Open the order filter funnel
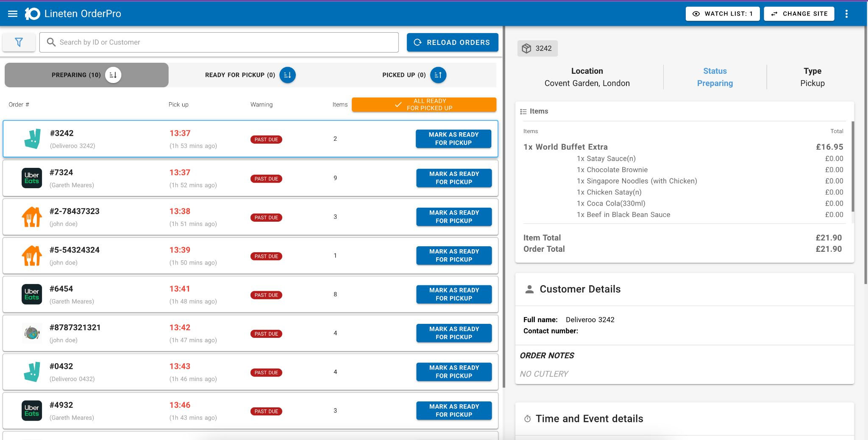Screen dimensions: 868x440 coord(19,42)
